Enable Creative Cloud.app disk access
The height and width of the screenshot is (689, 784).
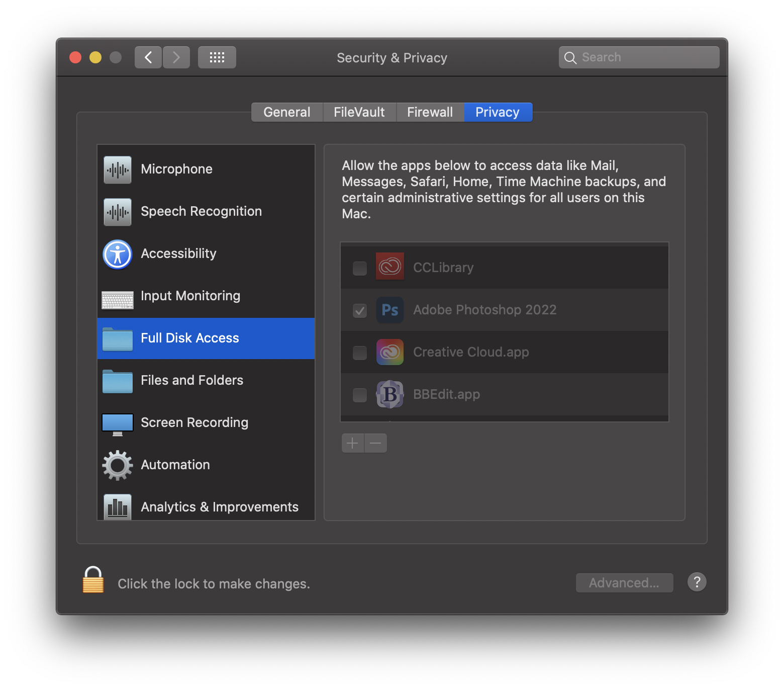point(359,353)
